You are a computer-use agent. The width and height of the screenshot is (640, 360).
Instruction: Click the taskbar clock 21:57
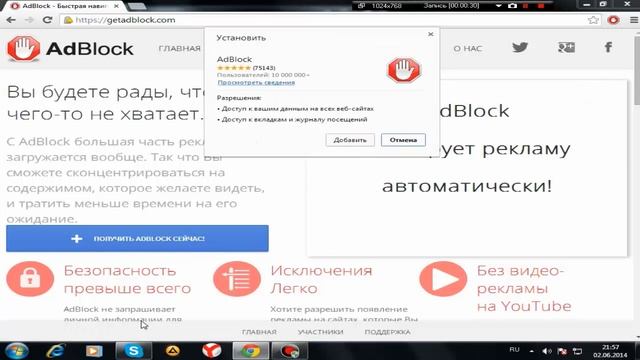[x=610, y=347]
